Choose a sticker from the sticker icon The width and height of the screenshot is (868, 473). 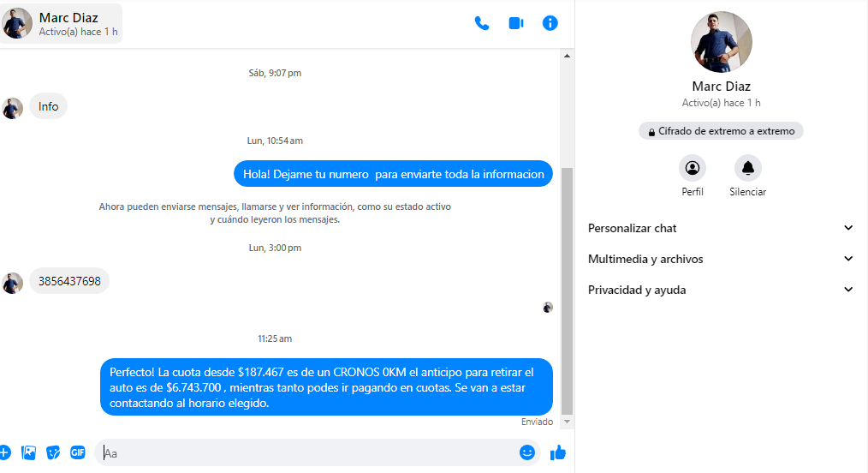coord(53,452)
